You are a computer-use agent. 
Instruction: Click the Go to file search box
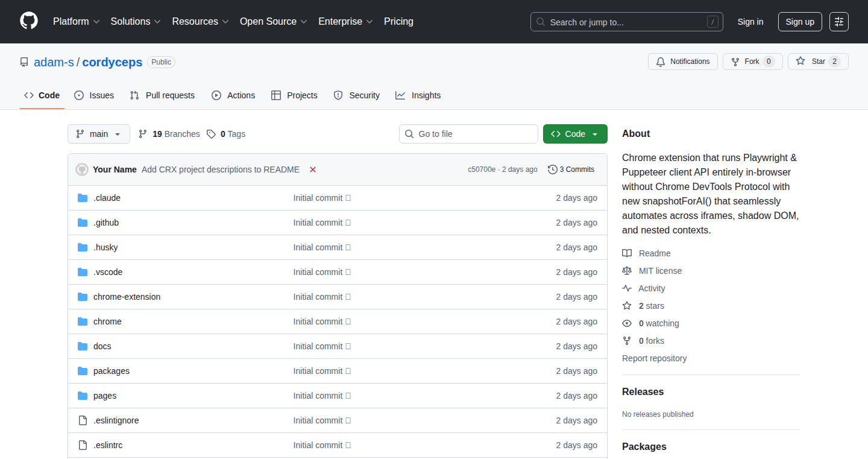(x=468, y=134)
